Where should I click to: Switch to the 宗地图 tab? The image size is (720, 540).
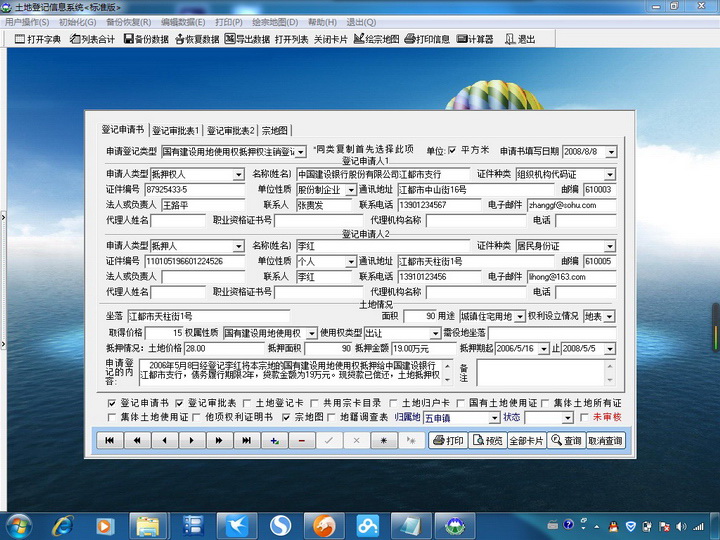pos(275,131)
